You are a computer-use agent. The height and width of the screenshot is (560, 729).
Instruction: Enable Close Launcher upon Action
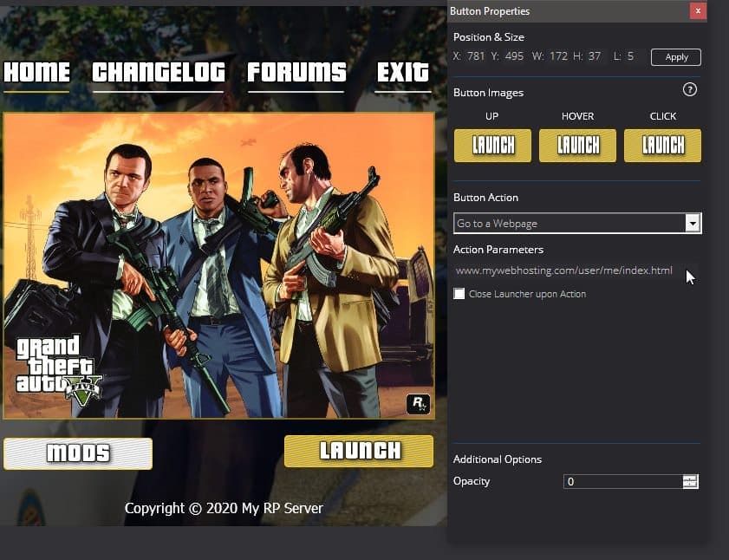[x=459, y=294]
